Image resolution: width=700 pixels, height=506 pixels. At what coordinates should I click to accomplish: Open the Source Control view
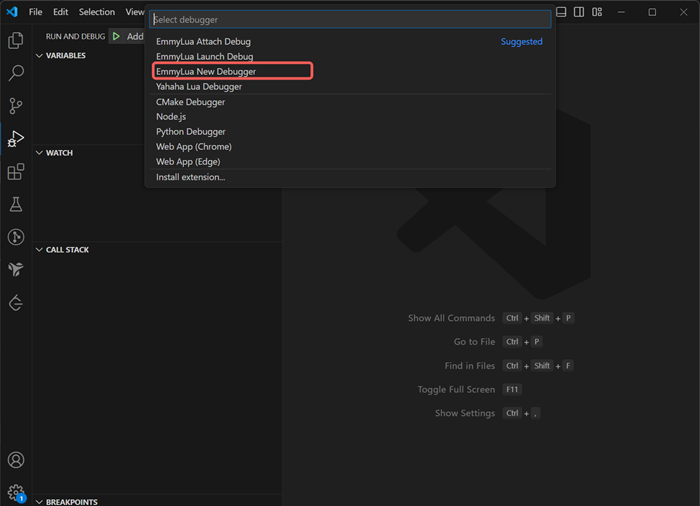[16, 106]
